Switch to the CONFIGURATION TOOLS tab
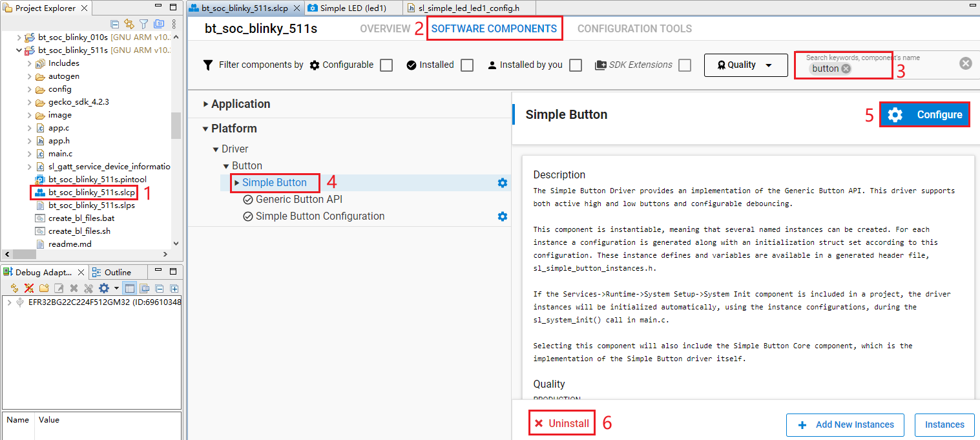This screenshot has width=980, height=440. coord(634,28)
